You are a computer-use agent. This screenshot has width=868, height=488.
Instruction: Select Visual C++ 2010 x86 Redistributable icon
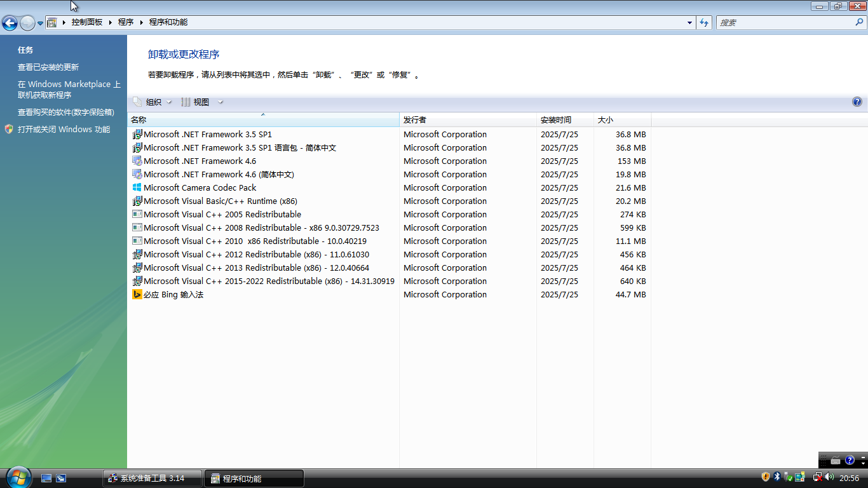137,241
